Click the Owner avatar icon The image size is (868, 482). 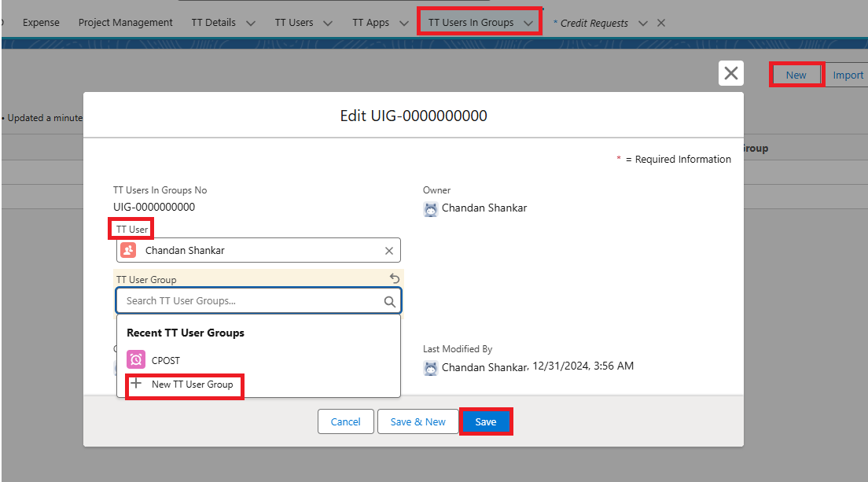point(430,209)
